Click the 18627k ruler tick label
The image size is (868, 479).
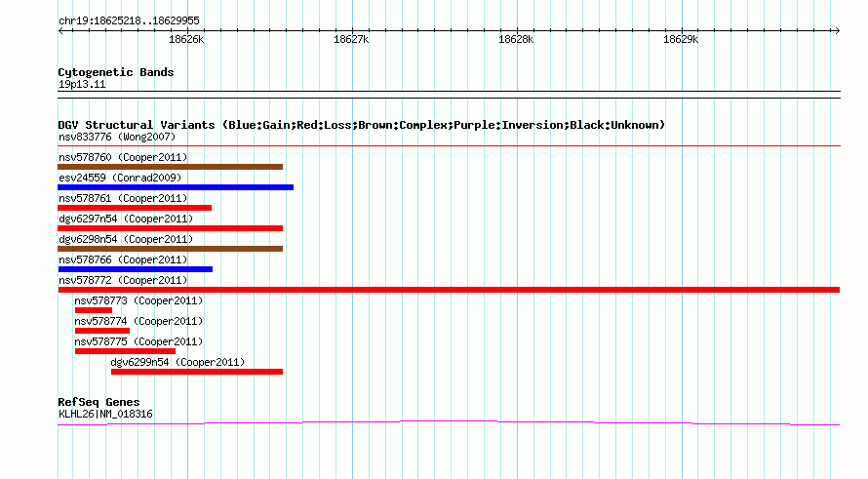(351, 39)
